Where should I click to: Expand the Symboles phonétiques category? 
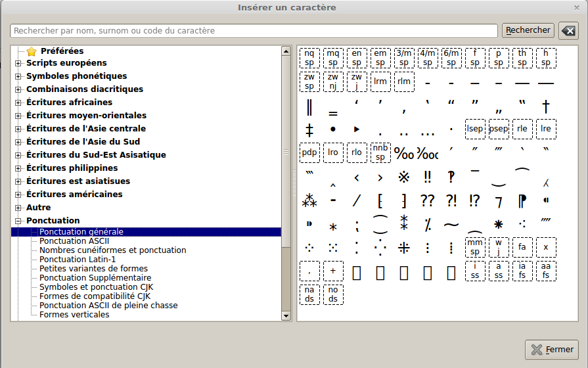(18, 76)
